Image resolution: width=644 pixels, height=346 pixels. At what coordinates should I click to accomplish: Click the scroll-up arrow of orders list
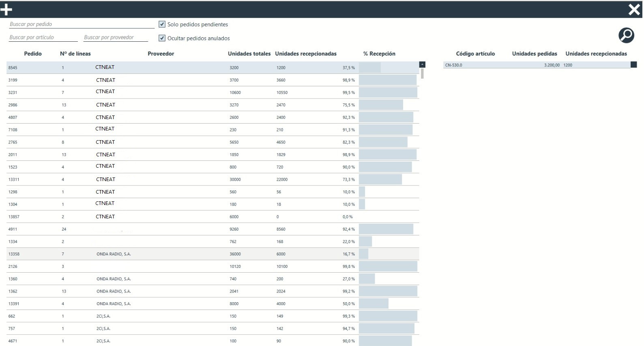click(x=422, y=64)
